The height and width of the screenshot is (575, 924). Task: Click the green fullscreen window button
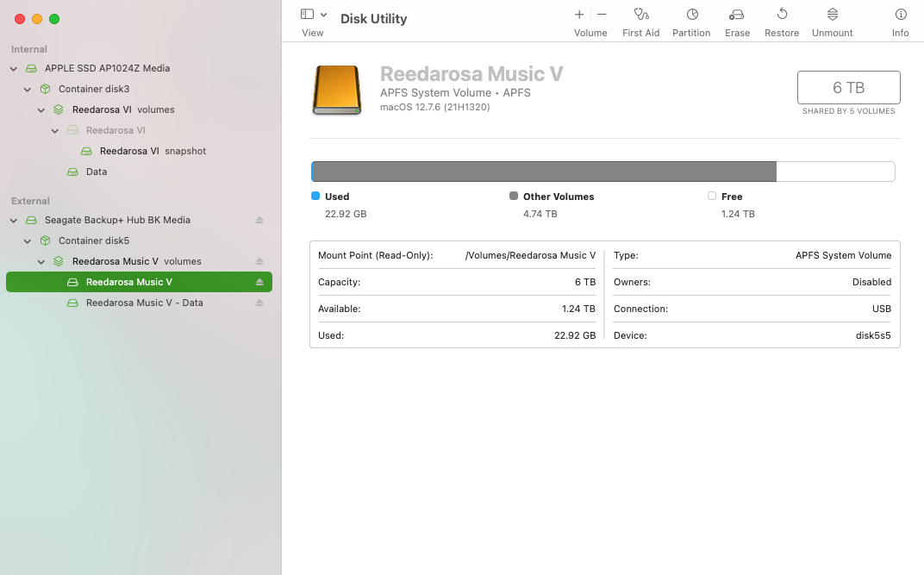pyautogui.click(x=54, y=19)
